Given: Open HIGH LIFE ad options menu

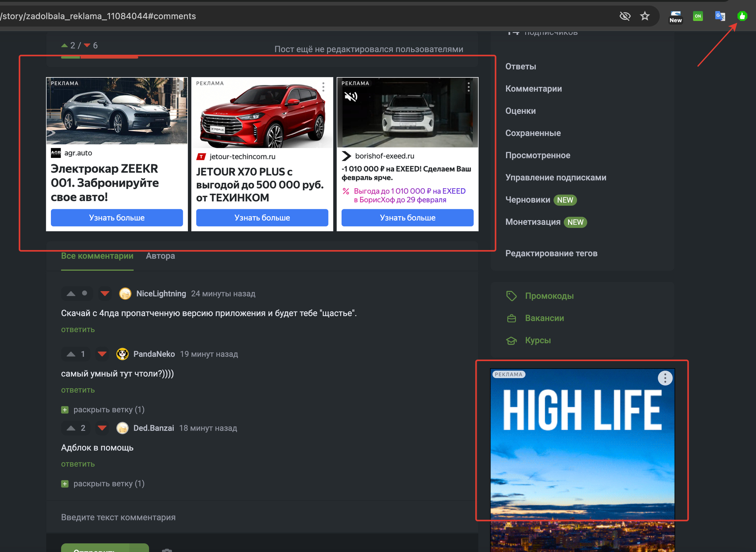Looking at the screenshot, I should point(665,378).
